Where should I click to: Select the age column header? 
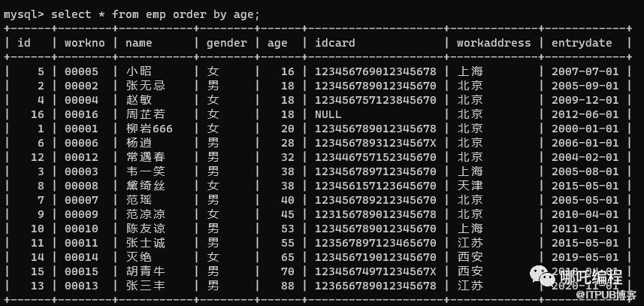(277, 43)
